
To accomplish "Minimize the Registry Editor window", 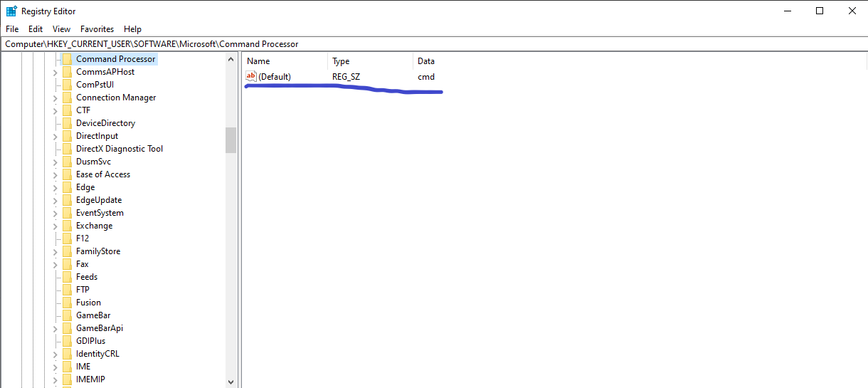I will 787,11.
